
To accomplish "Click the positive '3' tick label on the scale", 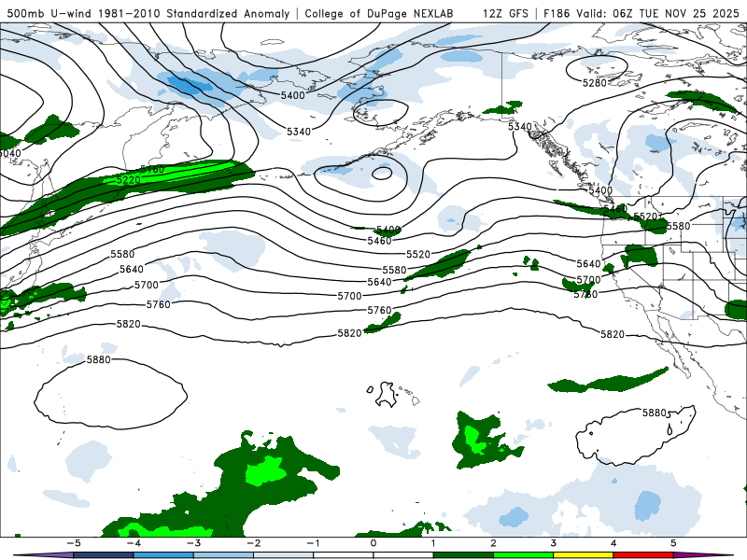I will pos(553,543).
